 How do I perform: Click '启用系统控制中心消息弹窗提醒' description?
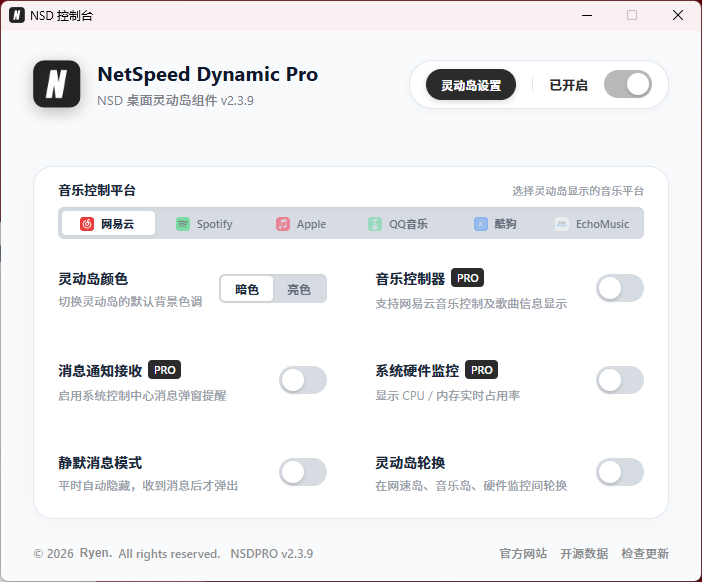click(142, 396)
